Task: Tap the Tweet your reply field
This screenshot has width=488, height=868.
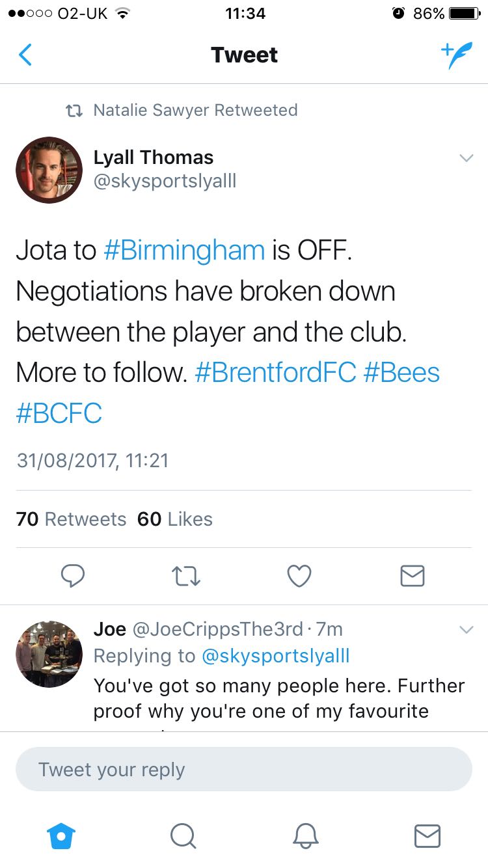Action: pyautogui.click(x=244, y=769)
